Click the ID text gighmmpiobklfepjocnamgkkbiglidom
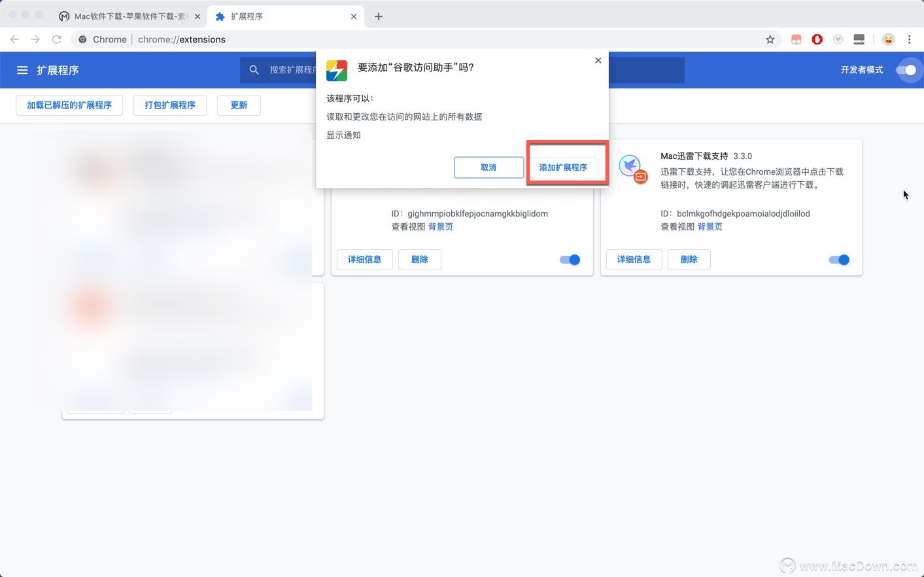This screenshot has height=577, width=924. (x=478, y=214)
